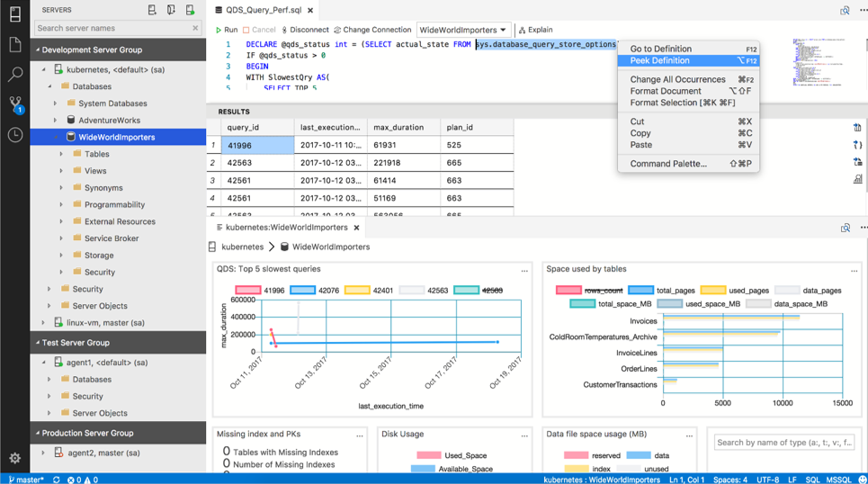
Task: Open Task History clock icon
Action: pos(15,135)
